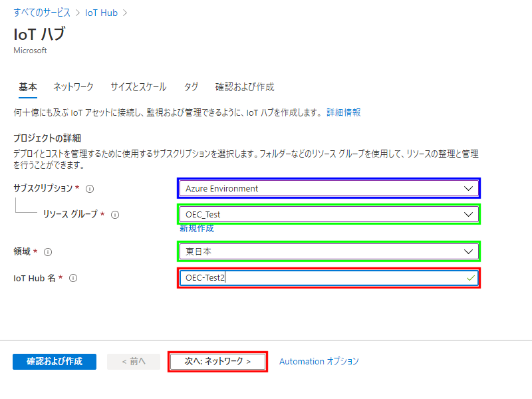
Task: Switch to the タグ tab
Action: pyautogui.click(x=191, y=87)
